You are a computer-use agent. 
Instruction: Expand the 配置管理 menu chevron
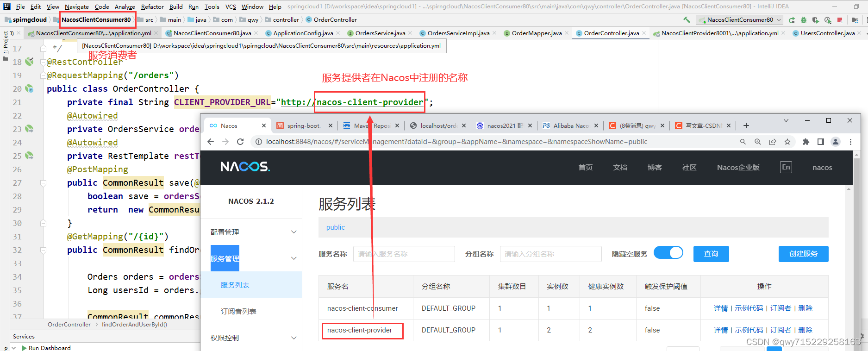coord(293,232)
